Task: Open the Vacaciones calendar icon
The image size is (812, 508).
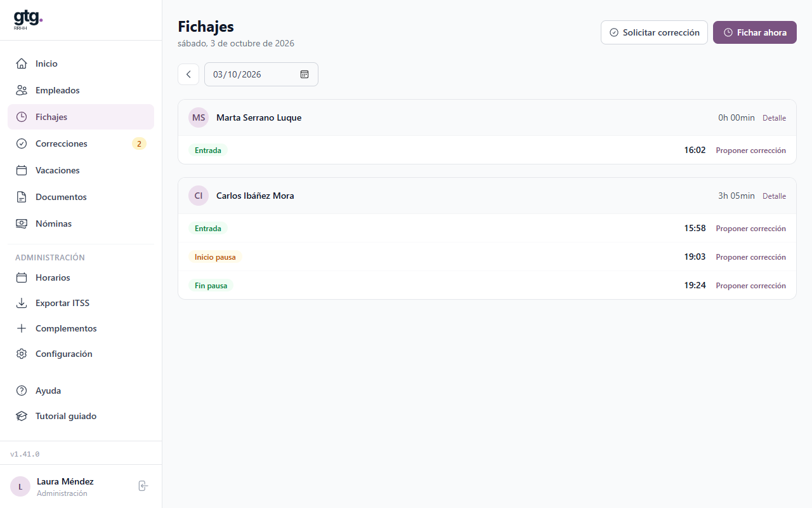Action: [x=22, y=170]
